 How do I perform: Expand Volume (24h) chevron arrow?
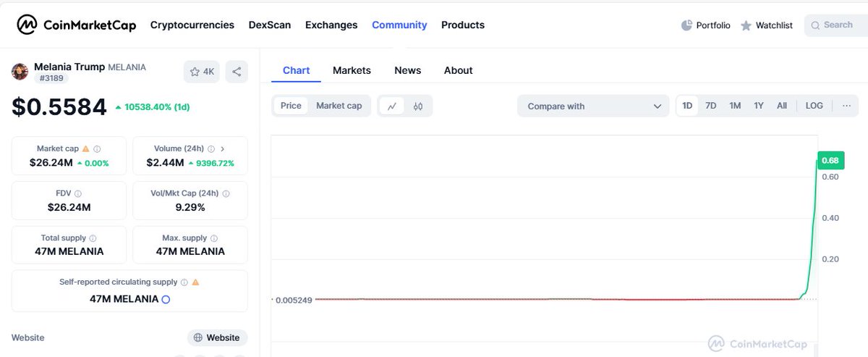222,148
